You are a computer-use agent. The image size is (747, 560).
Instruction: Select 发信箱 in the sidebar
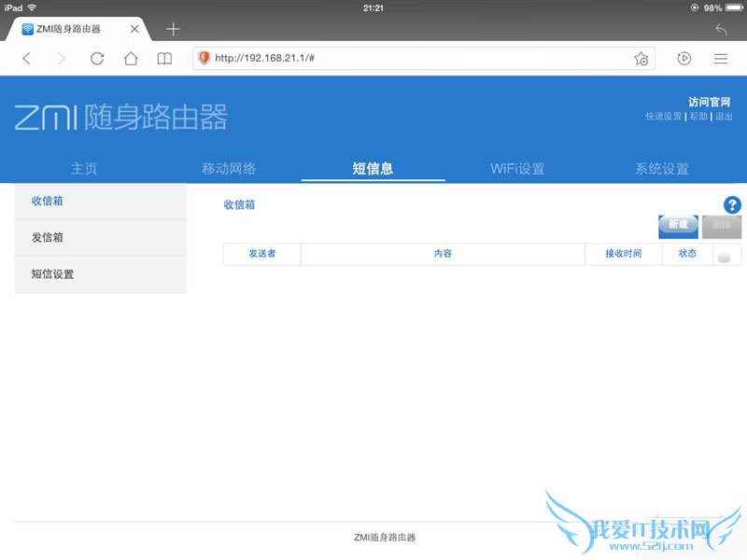(x=48, y=238)
